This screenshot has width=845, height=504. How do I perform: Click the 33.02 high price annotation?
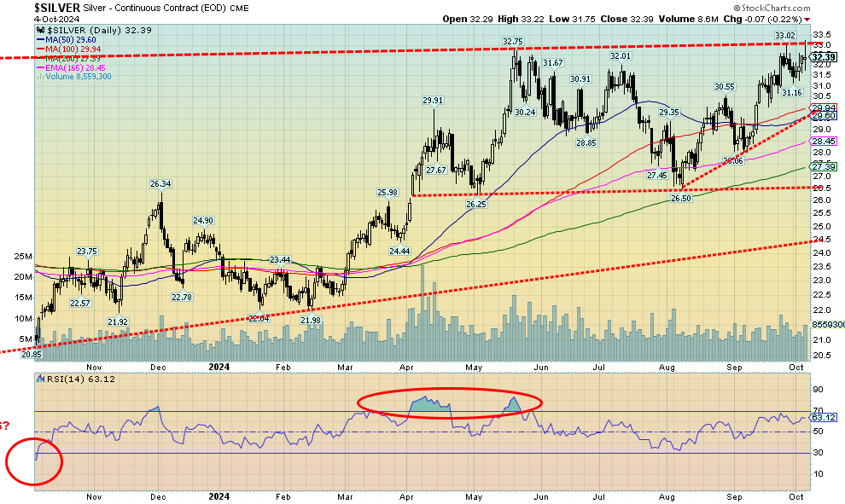(784, 35)
